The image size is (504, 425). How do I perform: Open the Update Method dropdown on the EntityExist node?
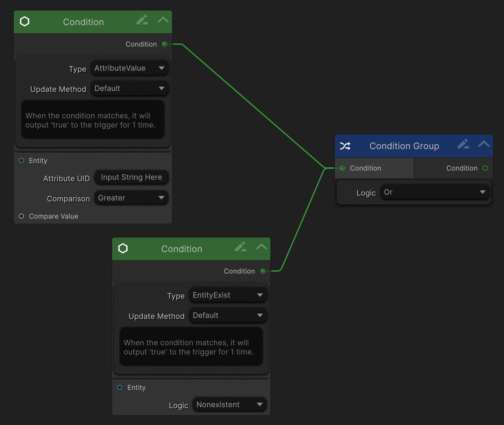[227, 315]
